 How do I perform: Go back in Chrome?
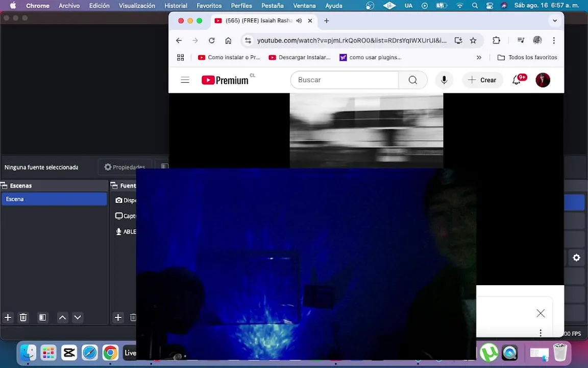tap(179, 40)
